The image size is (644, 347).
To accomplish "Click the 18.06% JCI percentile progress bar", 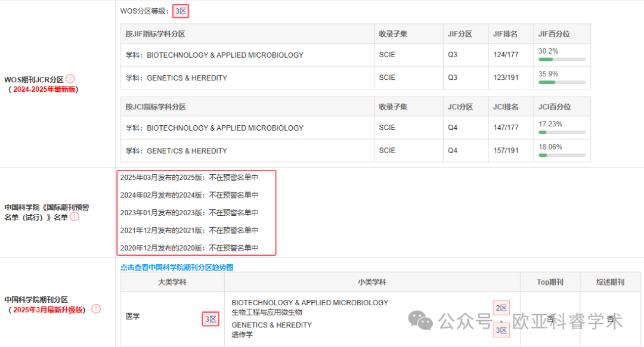I will tap(562, 155).
